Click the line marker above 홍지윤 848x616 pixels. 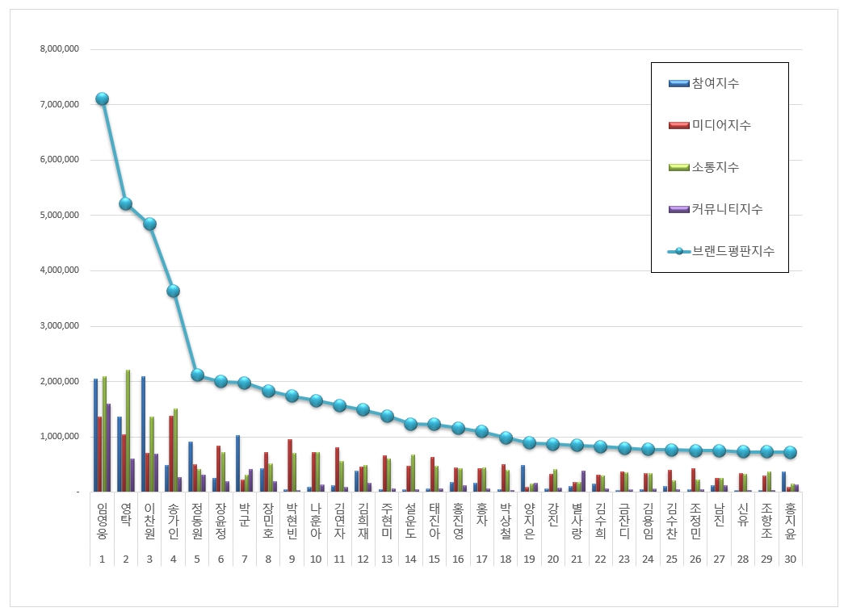pyautogui.click(x=790, y=452)
